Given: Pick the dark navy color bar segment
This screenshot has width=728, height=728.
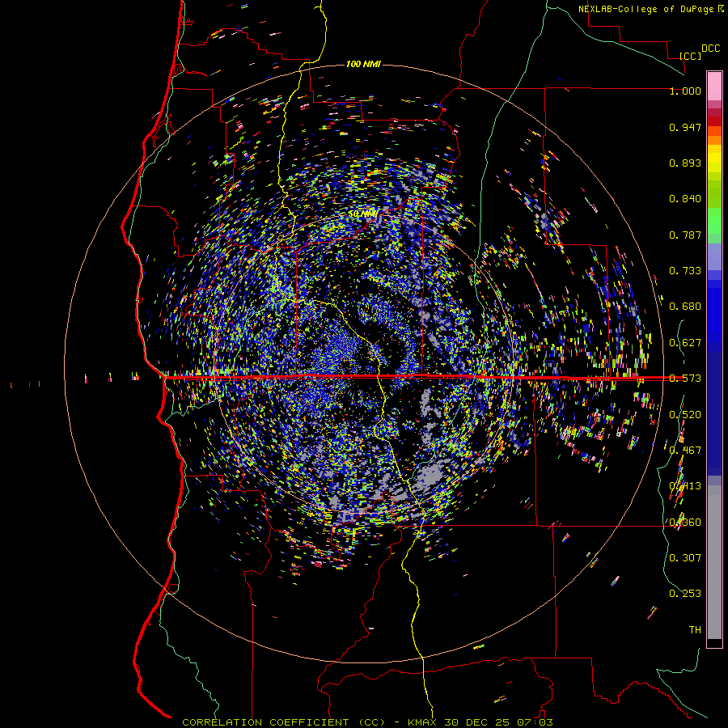Looking at the screenshot, I should (x=714, y=413).
